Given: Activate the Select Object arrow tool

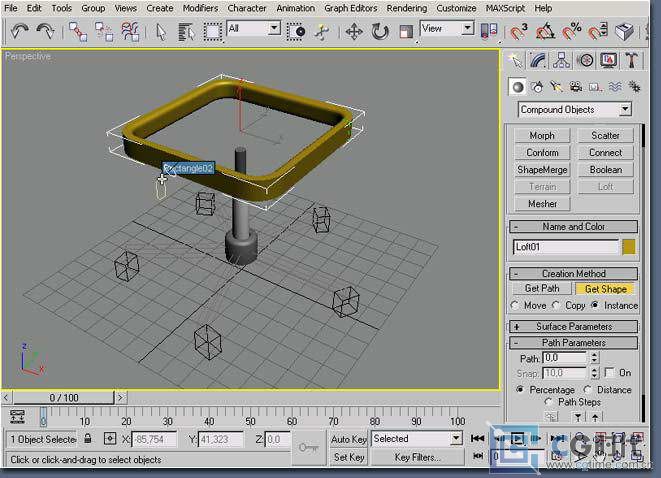Looking at the screenshot, I should click(161, 32).
